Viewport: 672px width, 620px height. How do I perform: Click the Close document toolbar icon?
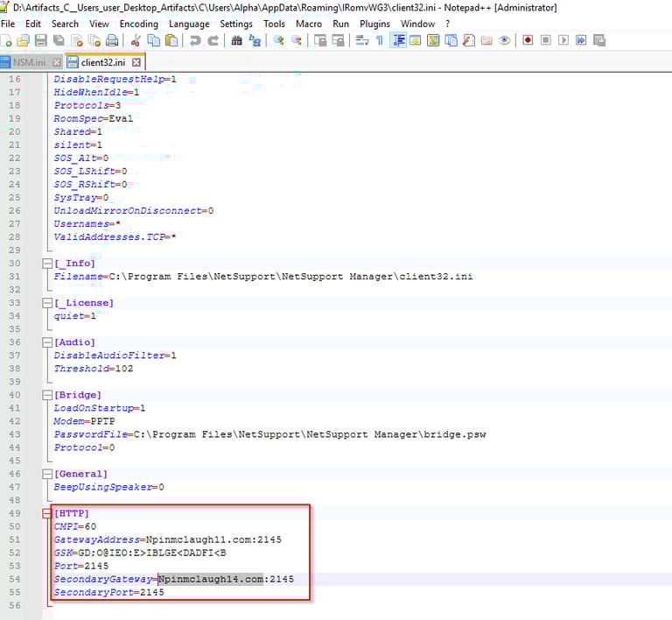coord(77,41)
